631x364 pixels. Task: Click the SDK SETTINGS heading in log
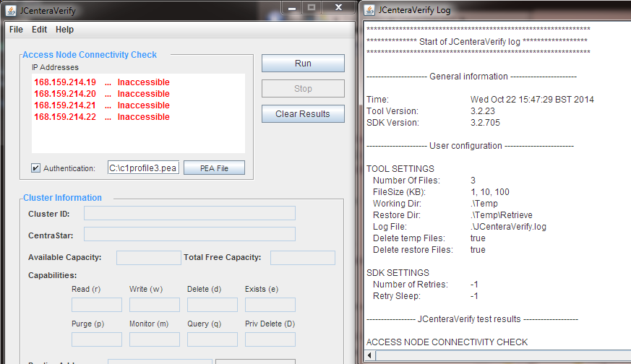tap(398, 273)
